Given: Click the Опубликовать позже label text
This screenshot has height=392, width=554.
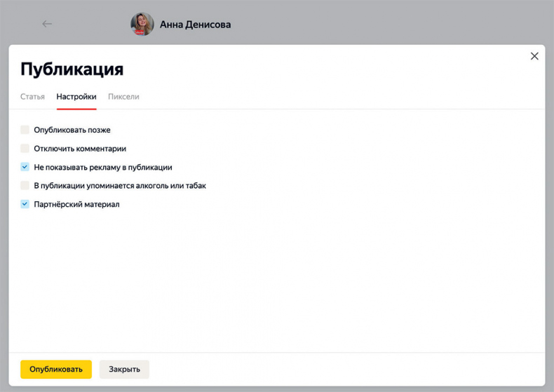Looking at the screenshot, I should [72, 130].
